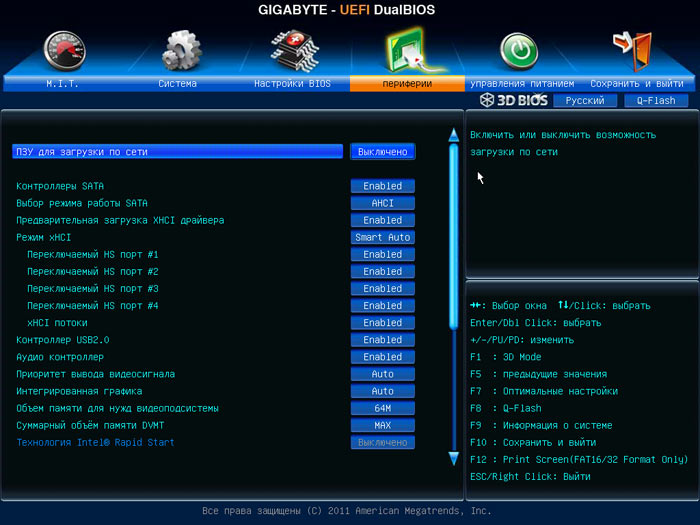
Task: Open the Настройки BIOS tab
Action: point(292,83)
